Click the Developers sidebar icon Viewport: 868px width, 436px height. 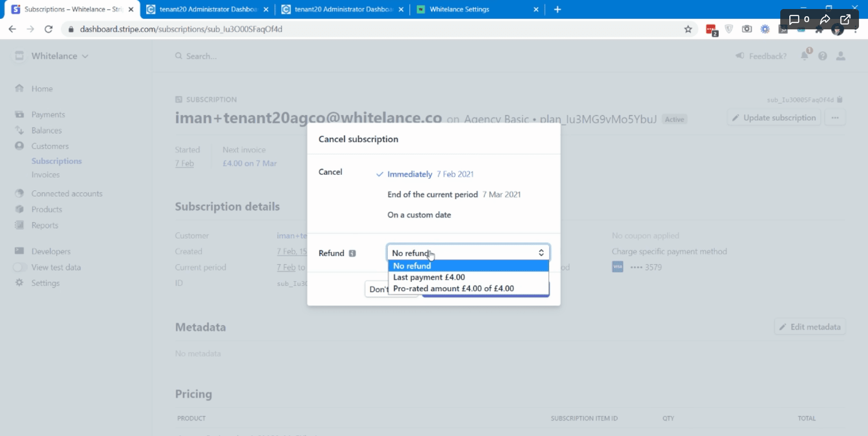coord(19,251)
